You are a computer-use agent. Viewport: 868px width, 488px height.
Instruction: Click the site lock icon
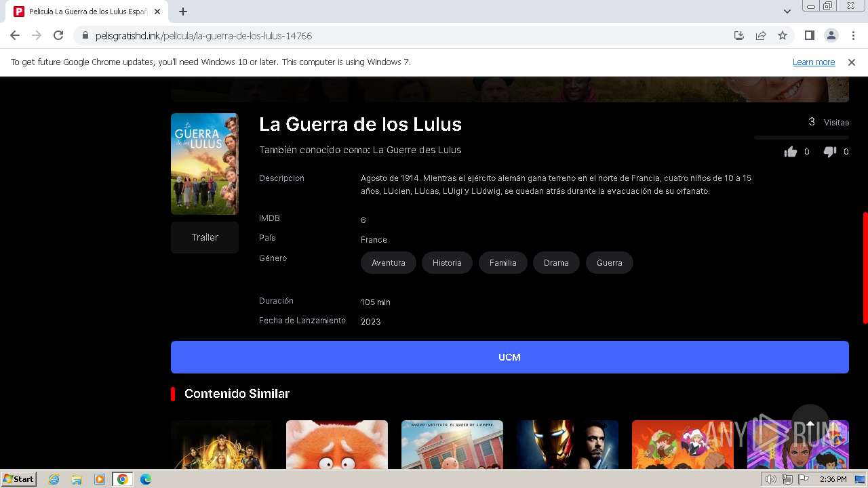85,35
